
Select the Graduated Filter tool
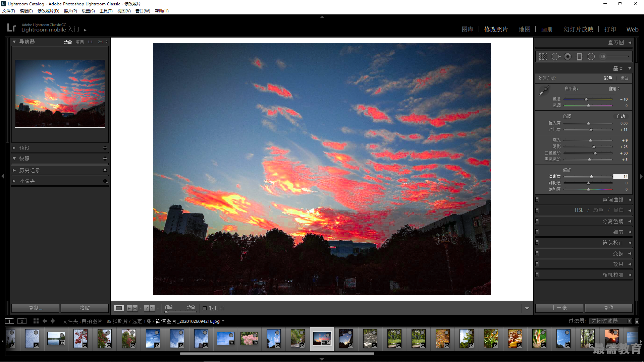tap(579, 57)
